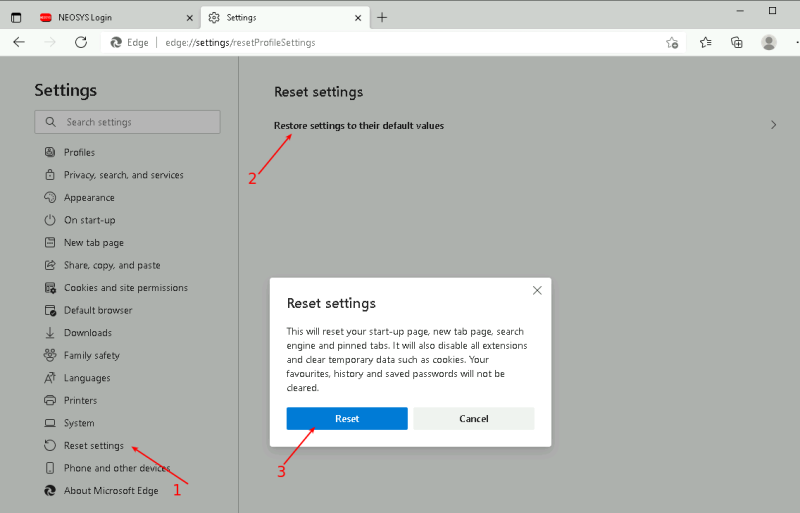Open the Languages settings entry
800x513 pixels.
pyautogui.click(x=87, y=378)
